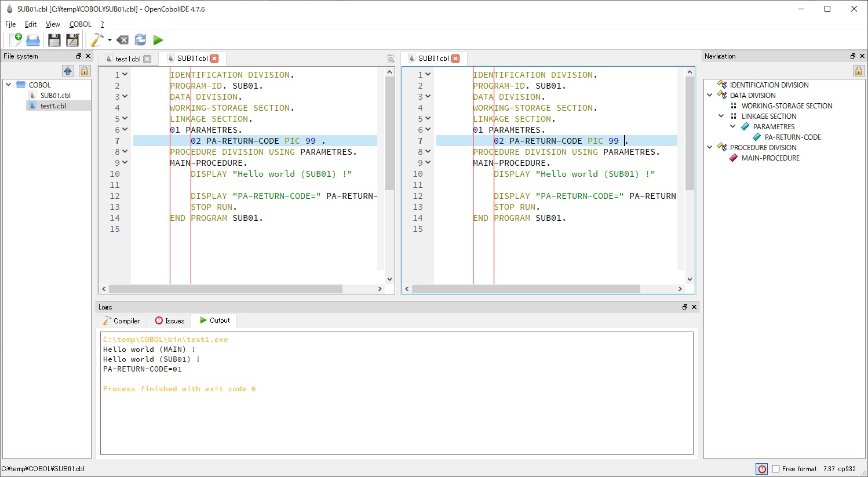The width and height of the screenshot is (868, 477).
Task: Save the current file
Action: tap(54, 40)
